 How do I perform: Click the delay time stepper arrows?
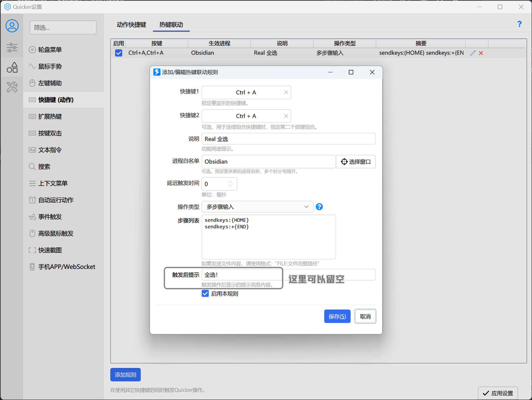230,184
